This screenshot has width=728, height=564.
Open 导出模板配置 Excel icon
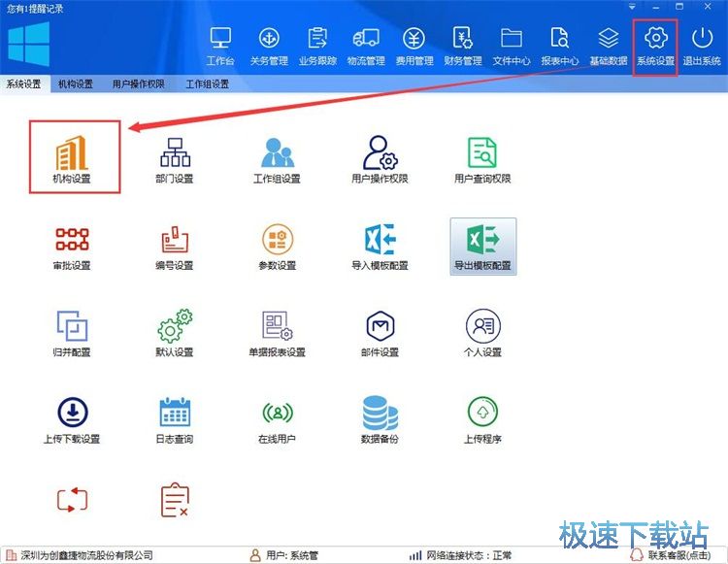tap(482, 247)
